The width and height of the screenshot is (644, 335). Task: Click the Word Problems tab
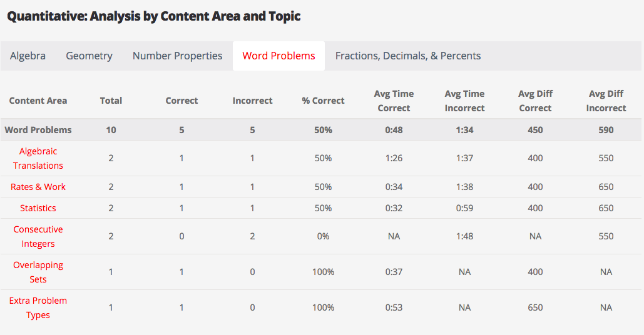pyautogui.click(x=279, y=56)
